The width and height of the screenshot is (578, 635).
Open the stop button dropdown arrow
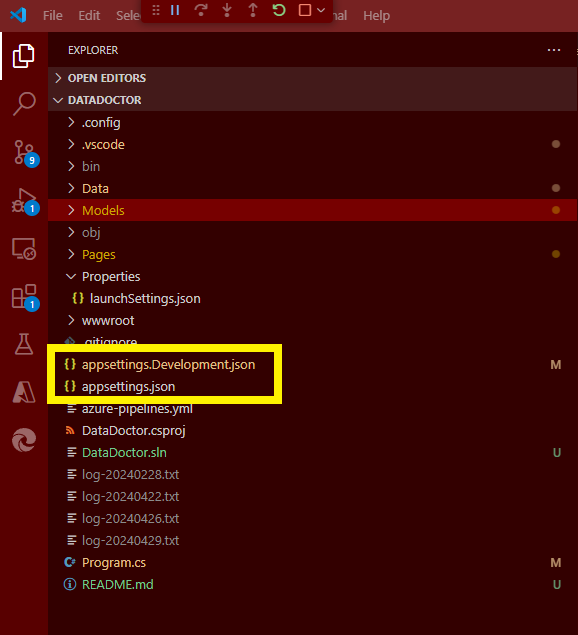pyautogui.click(x=321, y=10)
